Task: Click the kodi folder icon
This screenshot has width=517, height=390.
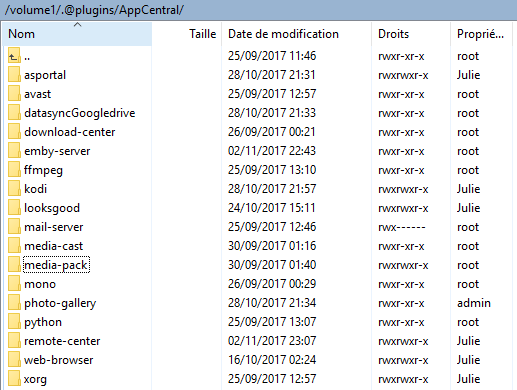Action: point(14,188)
